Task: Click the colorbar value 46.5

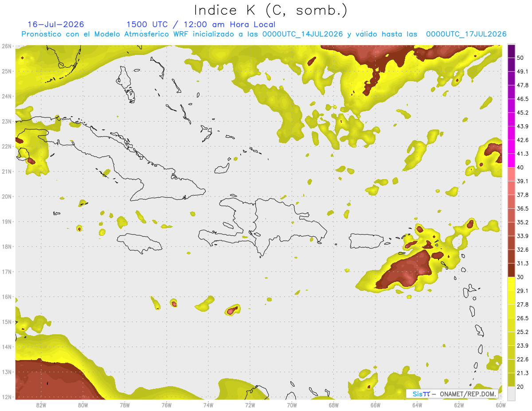Action: pos(523,99)
